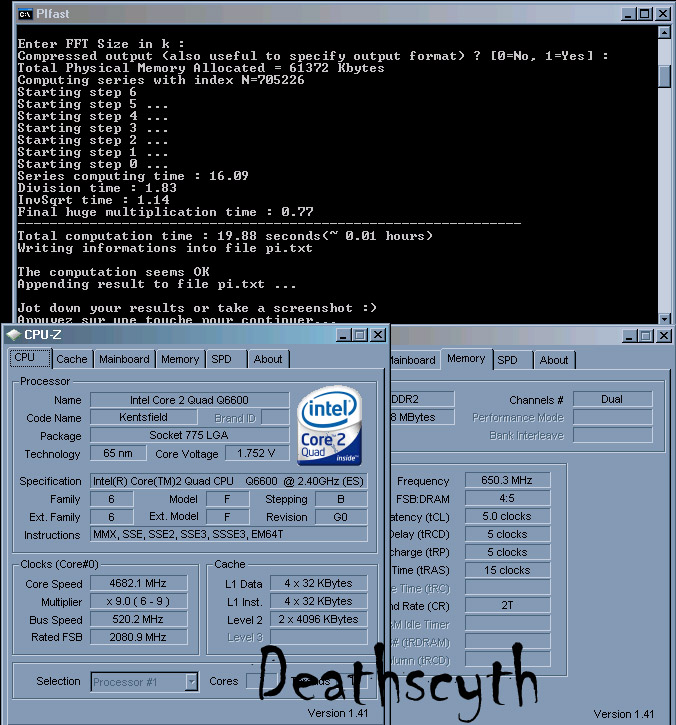
Task: Select Mainboard tab in rear CPU-Z window
Action: (x=414, y=360)
